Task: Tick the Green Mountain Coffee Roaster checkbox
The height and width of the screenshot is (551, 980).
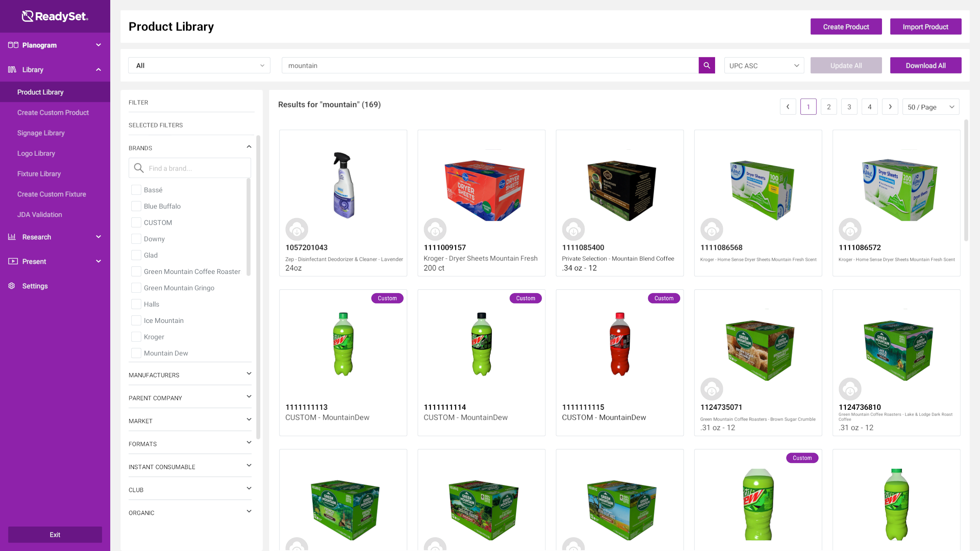Action: [x=136, y=272]
